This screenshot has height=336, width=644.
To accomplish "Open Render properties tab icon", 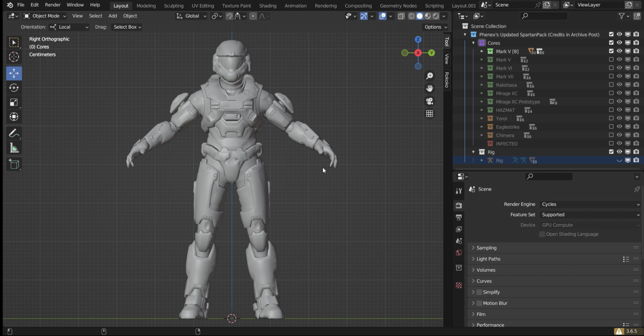I will [x=459, y=205].
